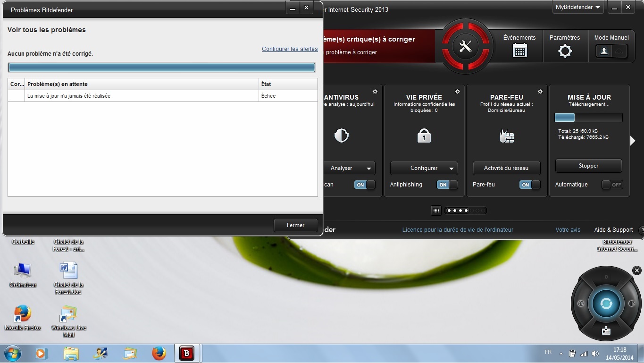Click the Antivirus shield icon
Viewport: 644px width, 363px height.
[x=341, y=136]
